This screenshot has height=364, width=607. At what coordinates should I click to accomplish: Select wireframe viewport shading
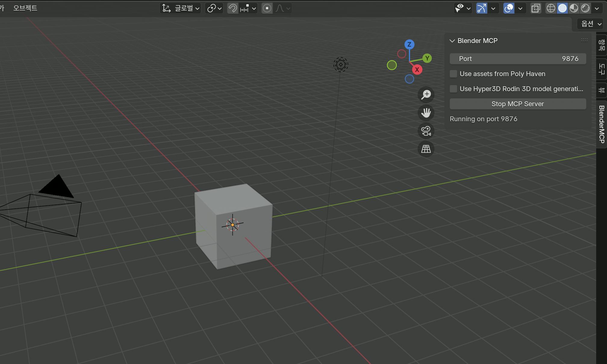(x=551, y=8)
